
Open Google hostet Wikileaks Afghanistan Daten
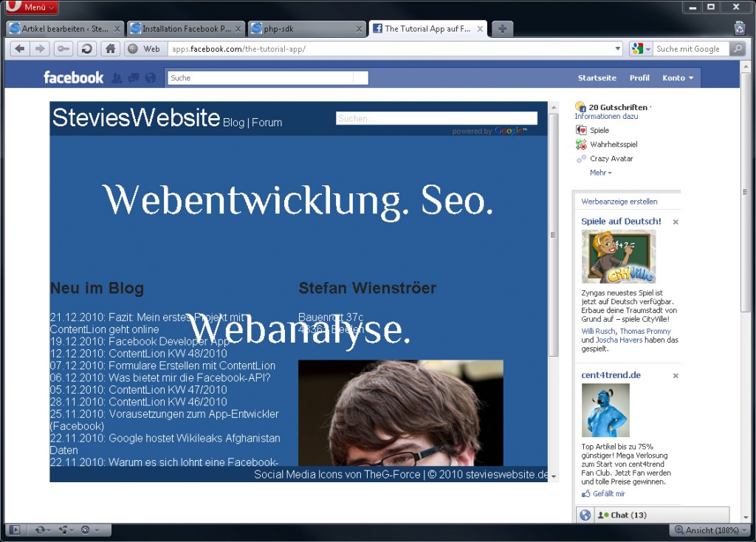(x=165, y=444)
